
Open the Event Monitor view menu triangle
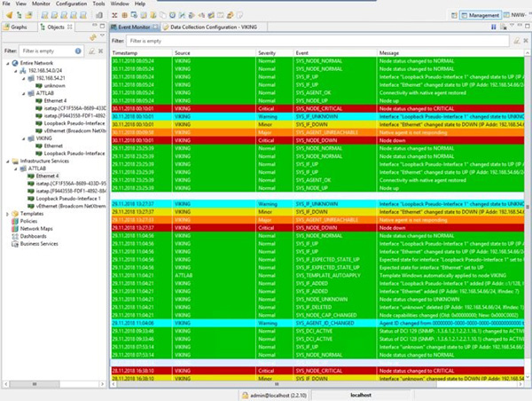[512, 26]
